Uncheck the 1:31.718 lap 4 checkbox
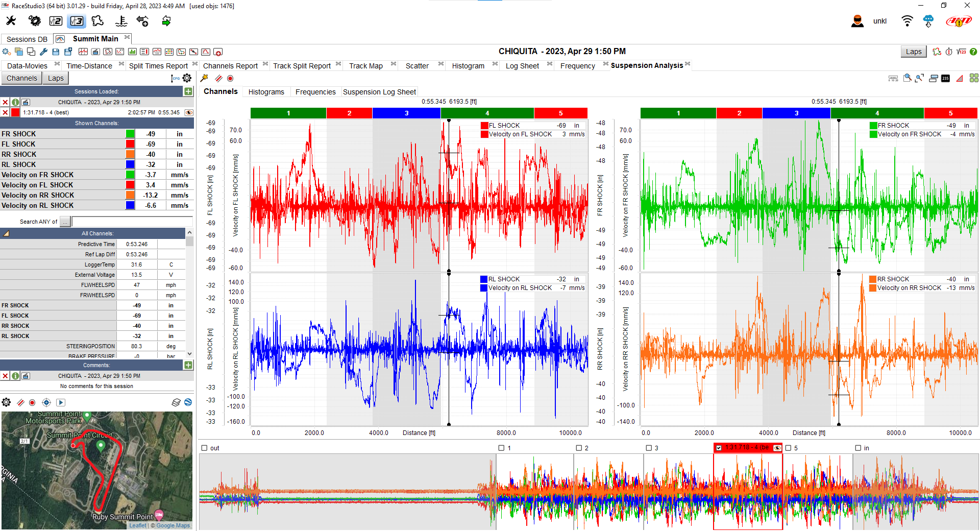This screenshot has width=980, height=531. tap(719, 448)
